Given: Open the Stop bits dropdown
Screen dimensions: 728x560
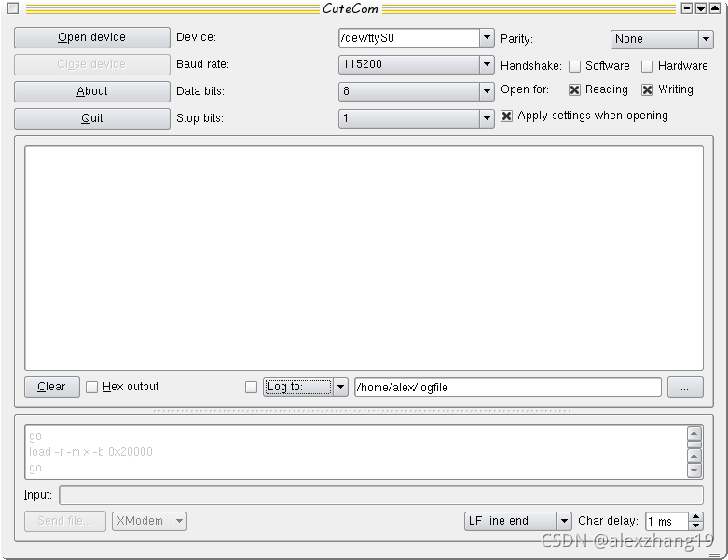Looking at the screenshot, I should pos(487,118).
